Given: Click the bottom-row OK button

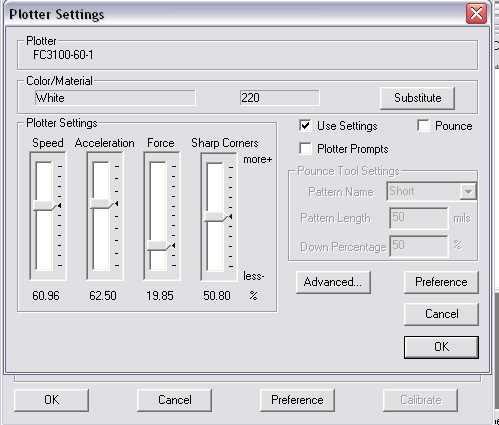Looking at the screenshot, I should pyautogui.click(x=51, y=400).
